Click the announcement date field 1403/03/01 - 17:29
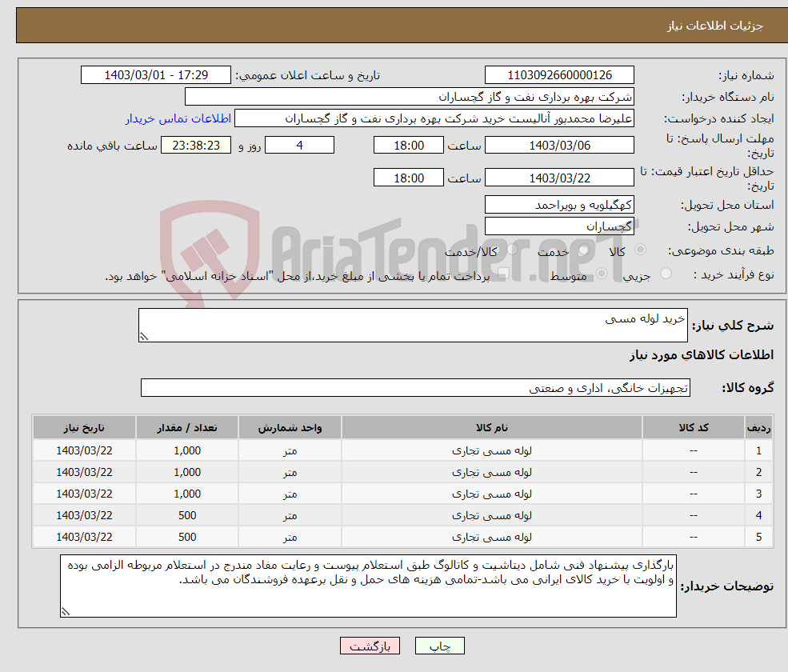The width and height of the screenshot is (788, 672). pos(156,75)
